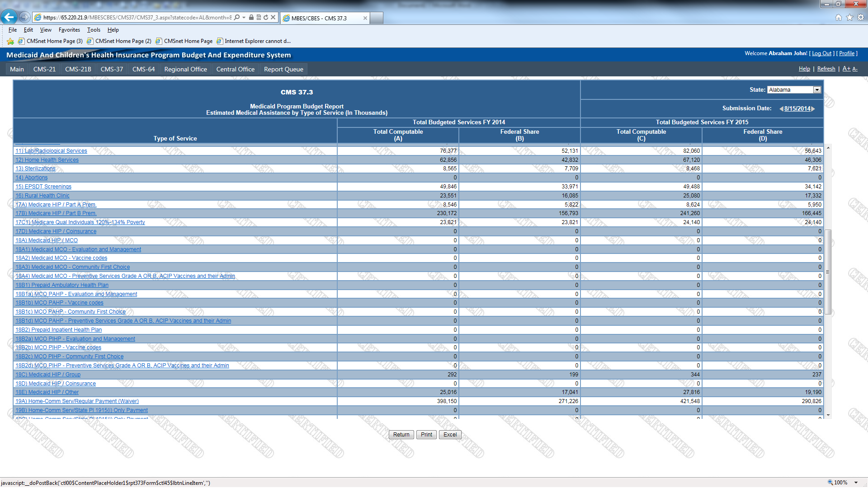
Task: Switch to the CMS-64 tab
Action: 143,69
